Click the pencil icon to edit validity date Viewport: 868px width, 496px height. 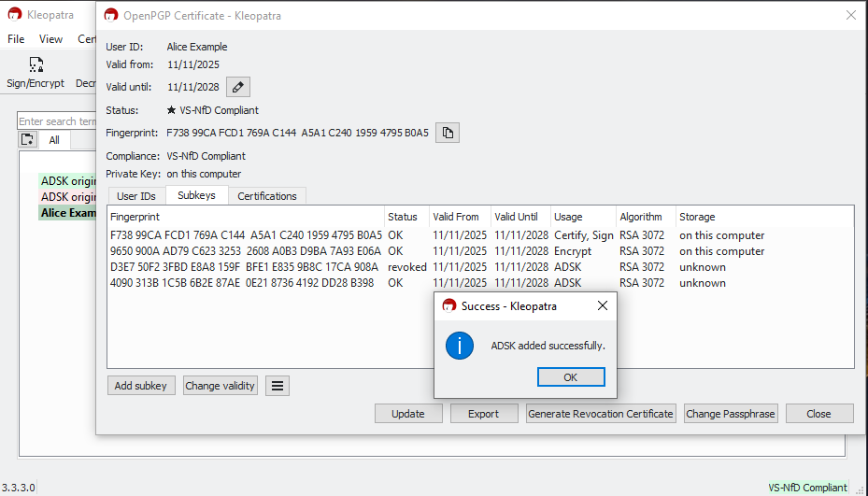(x=238, y=87)
